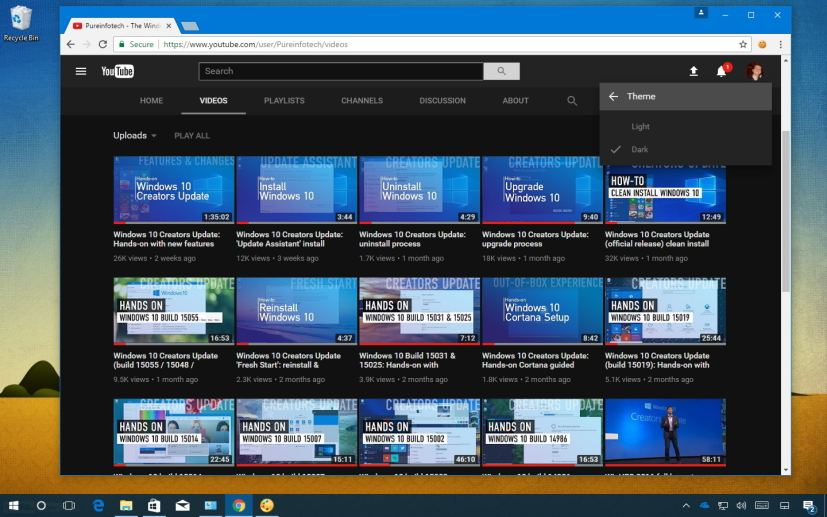Viewport: 827px width, 517px height.
Task: Click the YouTube logo
Action: tap(117, 71)
